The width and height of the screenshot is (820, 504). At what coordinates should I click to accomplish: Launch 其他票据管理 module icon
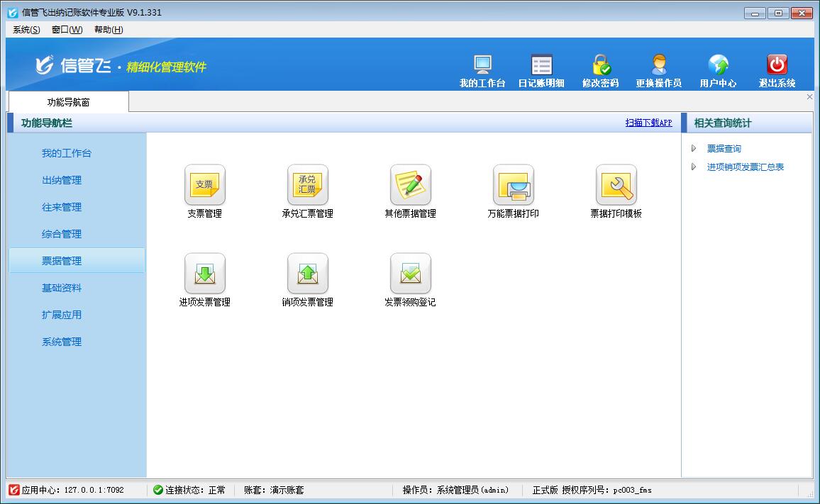tap(410, 185)
